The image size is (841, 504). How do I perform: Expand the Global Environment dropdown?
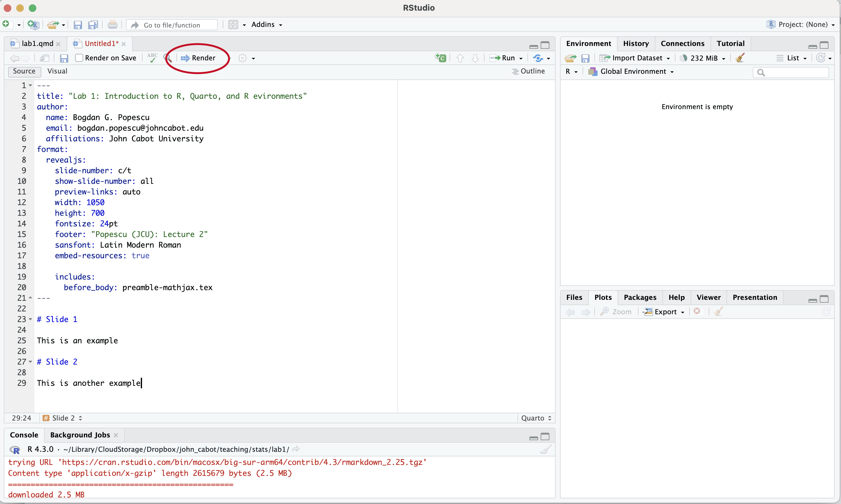pos(633,72)
